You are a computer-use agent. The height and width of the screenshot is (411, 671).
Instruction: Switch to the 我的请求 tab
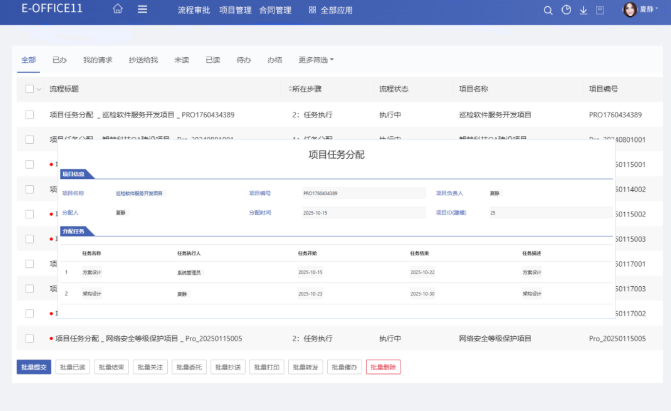click(x=97, y=60)
